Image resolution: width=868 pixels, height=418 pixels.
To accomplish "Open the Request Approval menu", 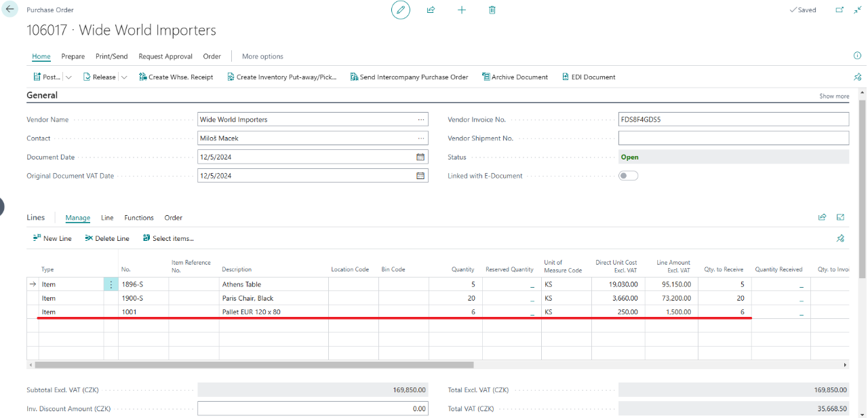I will [x=165, y=56].
